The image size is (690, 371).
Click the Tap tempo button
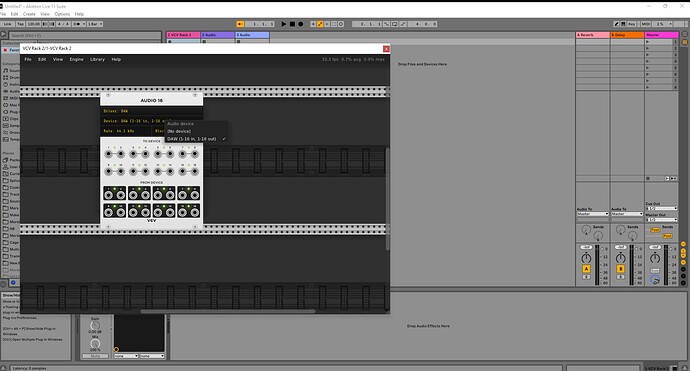click(x=20, y=24)
